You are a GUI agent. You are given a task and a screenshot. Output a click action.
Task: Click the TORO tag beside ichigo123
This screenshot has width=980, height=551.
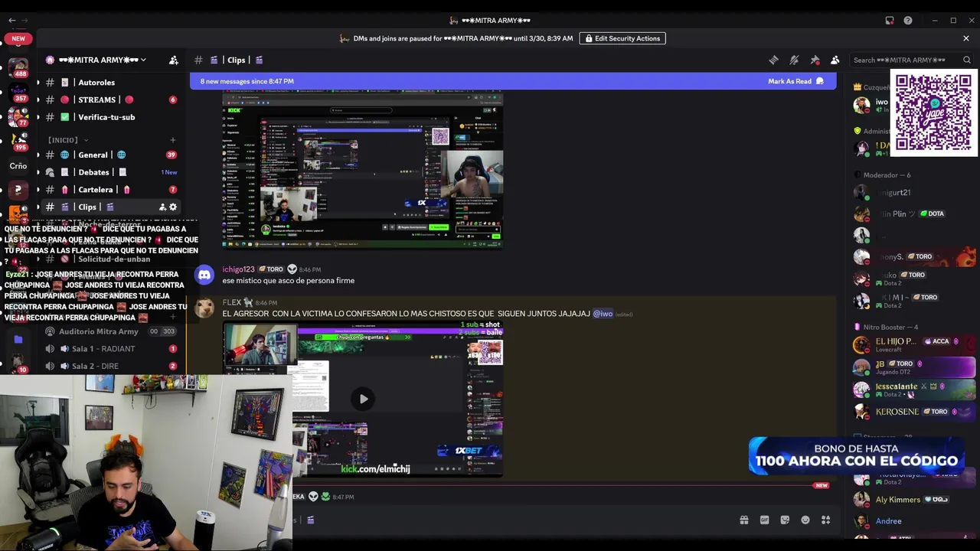point(271,269)
